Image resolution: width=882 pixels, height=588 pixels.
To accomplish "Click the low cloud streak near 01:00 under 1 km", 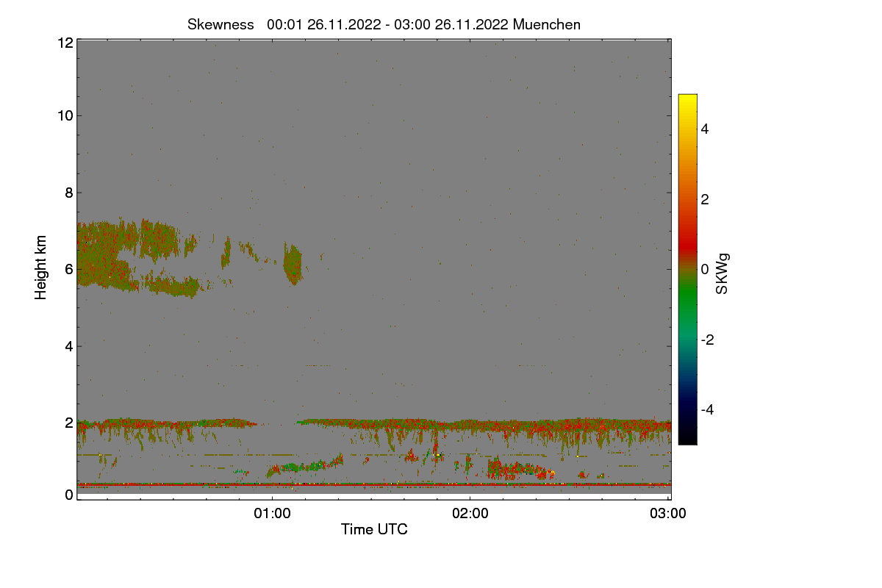I will point(304,466).
